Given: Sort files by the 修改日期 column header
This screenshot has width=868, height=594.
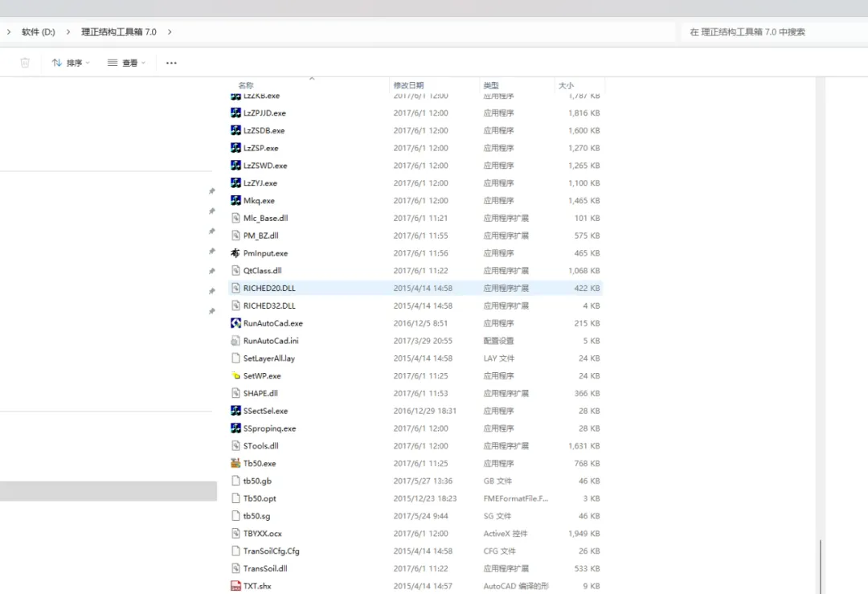Looking at the screenshot, I should (408, 85).
